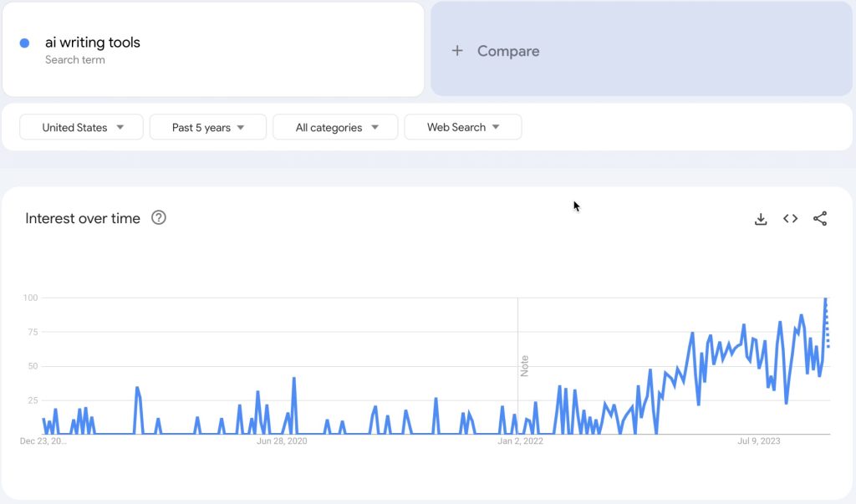
Task: Click the blue dot by search term
Action: click(x=24, y=43)
